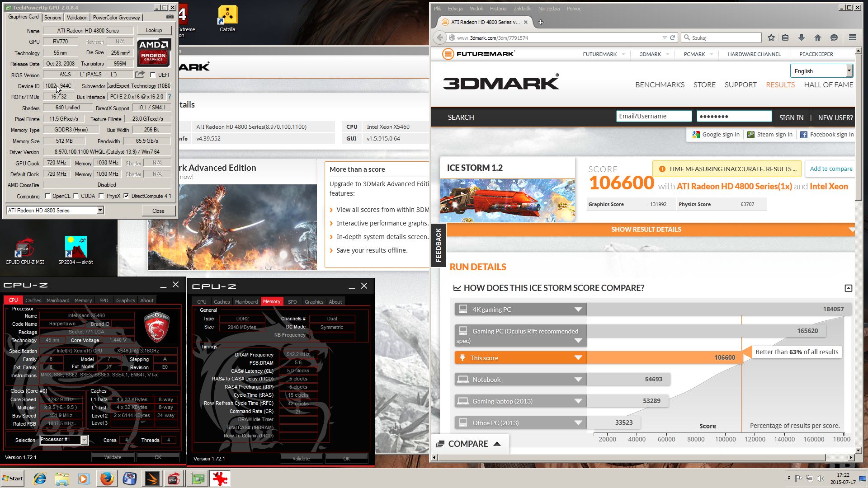The image size is (868, 488).
Task: Click the Start button
Action: tap(12, 479)
